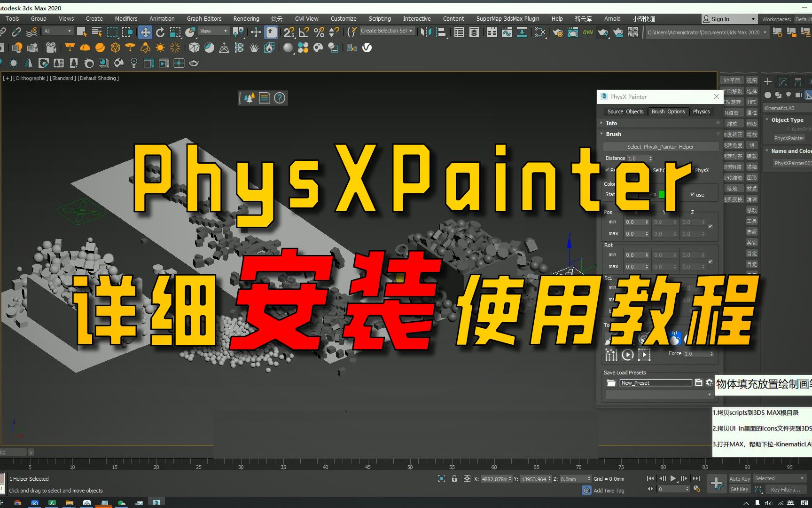This screenshot has width=812, height=508.
Task: Open the Modifiers menu
Action: (x=126, y=19)
